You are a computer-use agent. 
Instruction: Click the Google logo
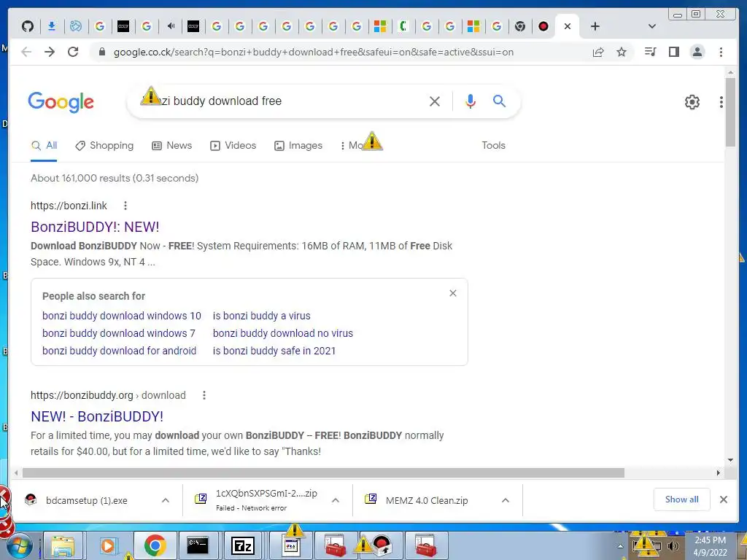[61, 101]
